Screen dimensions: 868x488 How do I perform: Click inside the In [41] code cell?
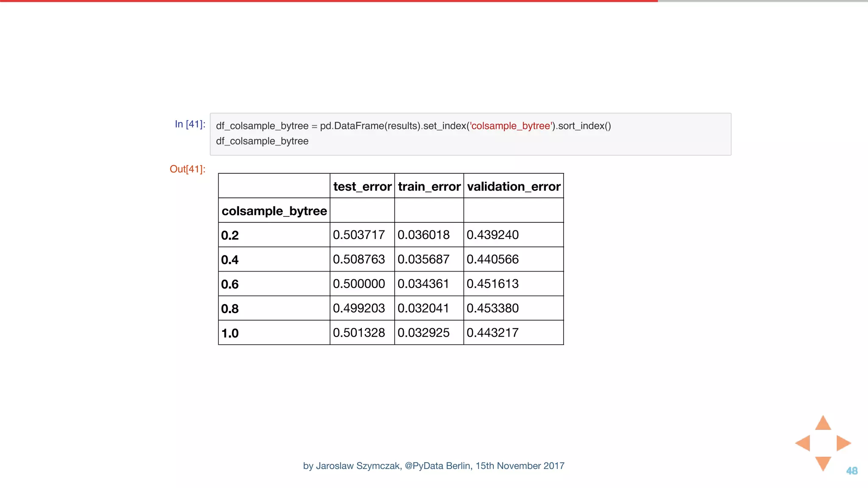point(470,134)
